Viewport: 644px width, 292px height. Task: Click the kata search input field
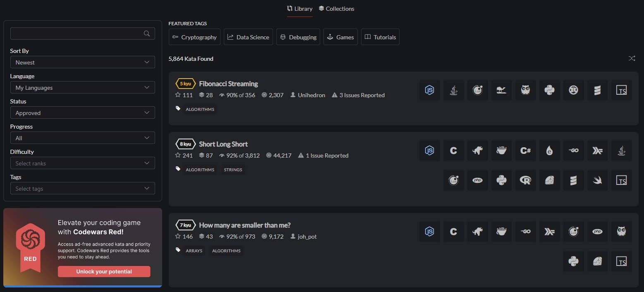(82, 34)
